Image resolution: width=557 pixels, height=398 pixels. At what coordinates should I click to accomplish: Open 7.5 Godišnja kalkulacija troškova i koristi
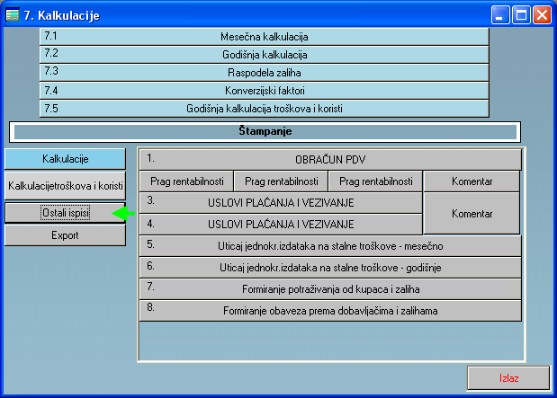[x=264, y=108]
